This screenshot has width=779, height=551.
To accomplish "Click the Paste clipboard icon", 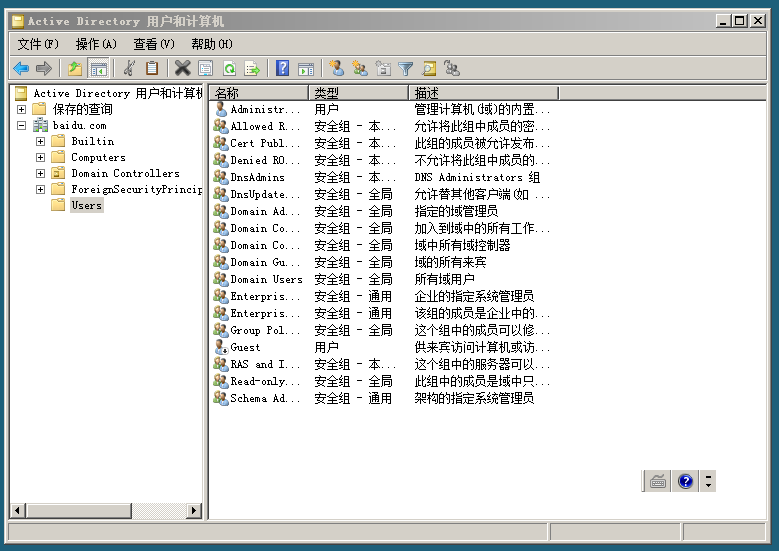I will tap(152, 68).
